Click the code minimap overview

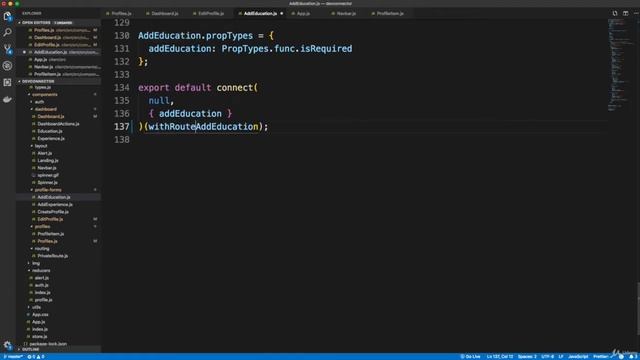click(620, 65)
